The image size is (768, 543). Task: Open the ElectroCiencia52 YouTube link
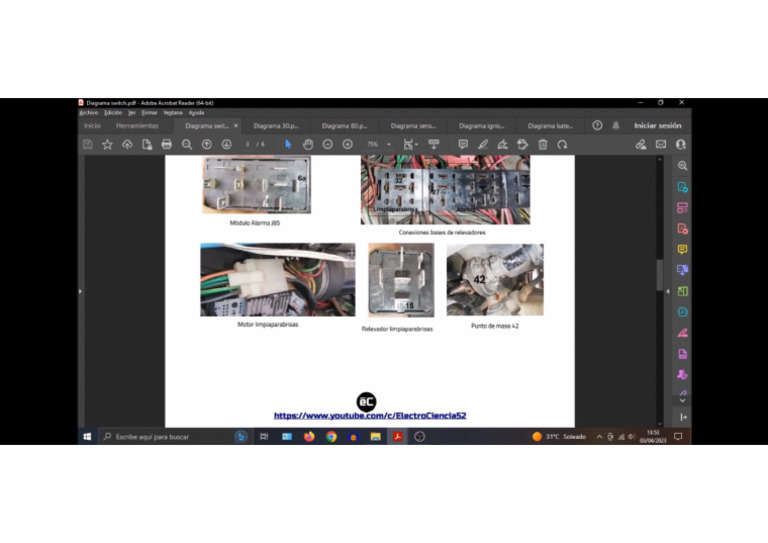point(370,415)
